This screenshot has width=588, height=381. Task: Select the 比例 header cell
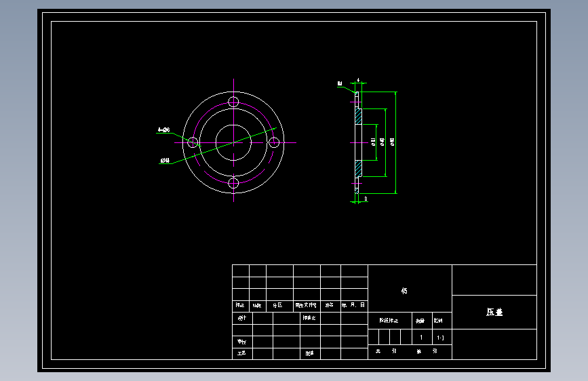pyautogui.click(x=442, y=321)
